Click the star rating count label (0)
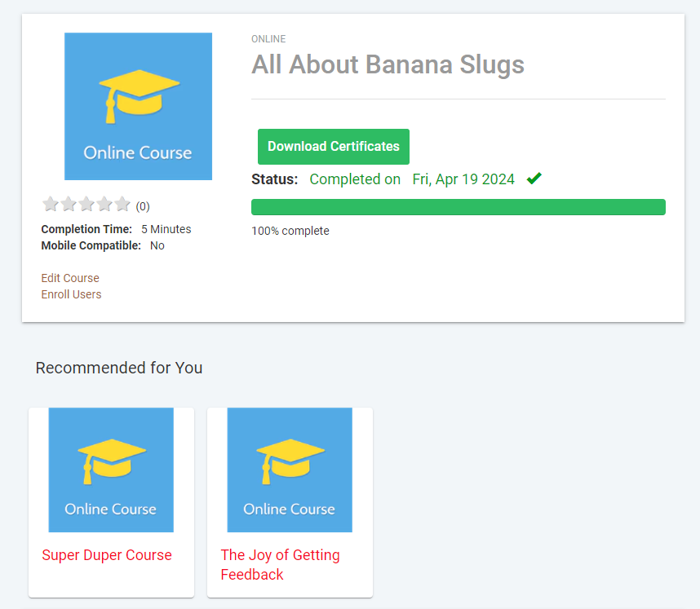 [142, 206]
